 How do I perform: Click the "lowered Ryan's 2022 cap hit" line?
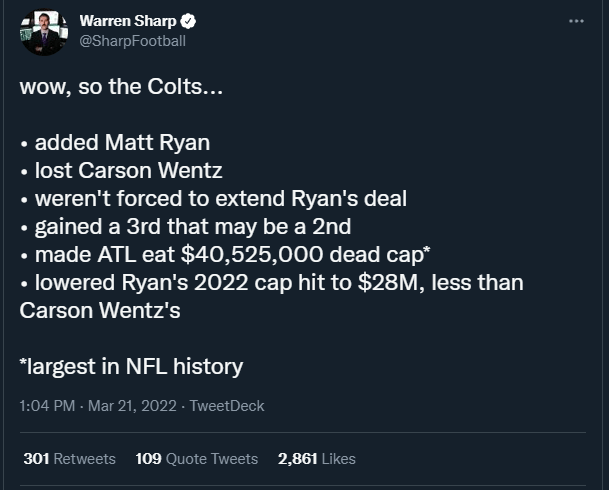pyautogui.click(x=271, y=282)
